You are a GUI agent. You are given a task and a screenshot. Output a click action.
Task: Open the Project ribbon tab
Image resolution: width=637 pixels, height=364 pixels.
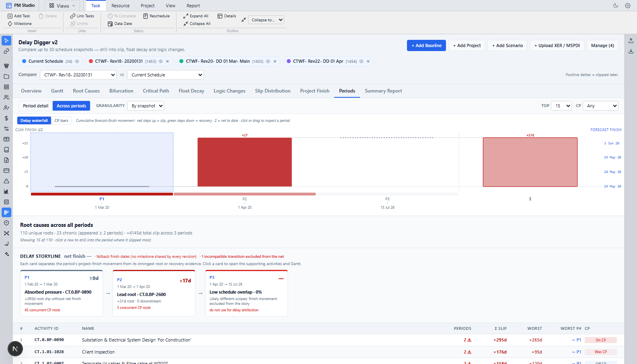(148, 6)
